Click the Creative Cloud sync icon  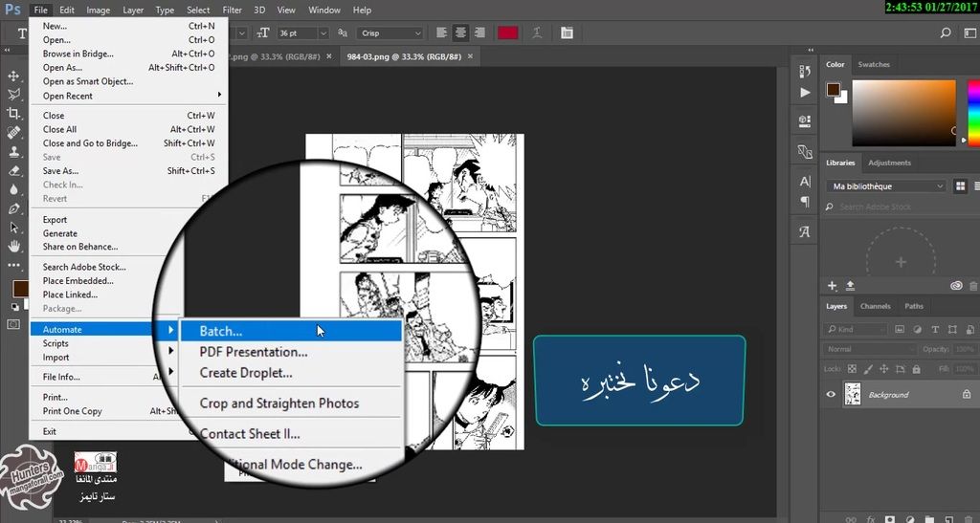coord(956,286)
